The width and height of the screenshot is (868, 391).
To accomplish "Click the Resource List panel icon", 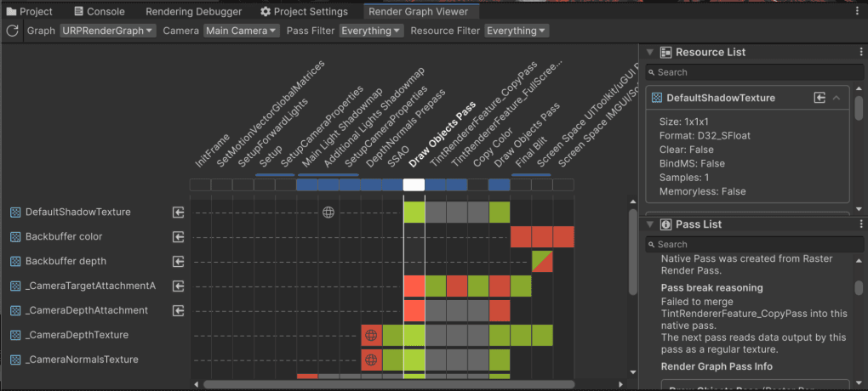I will (666, 53).
